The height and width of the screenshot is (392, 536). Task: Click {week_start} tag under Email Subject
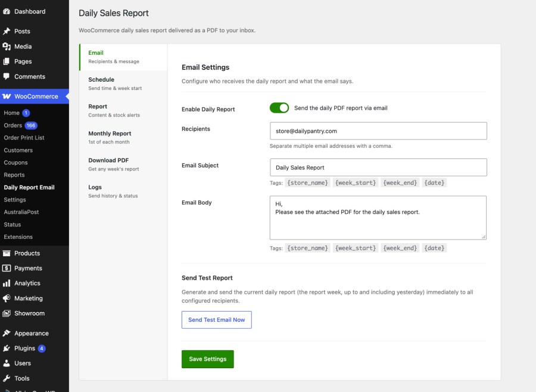pos(356,183)
